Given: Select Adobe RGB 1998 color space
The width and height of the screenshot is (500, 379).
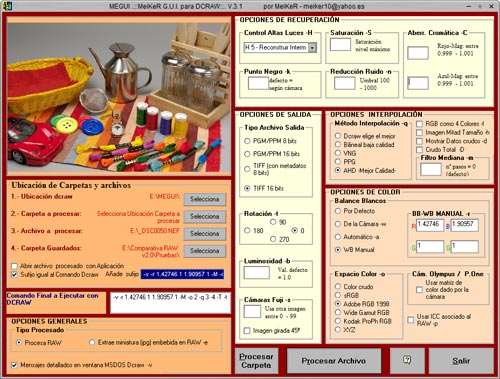Looking at the screenshot, I should 338,304.
